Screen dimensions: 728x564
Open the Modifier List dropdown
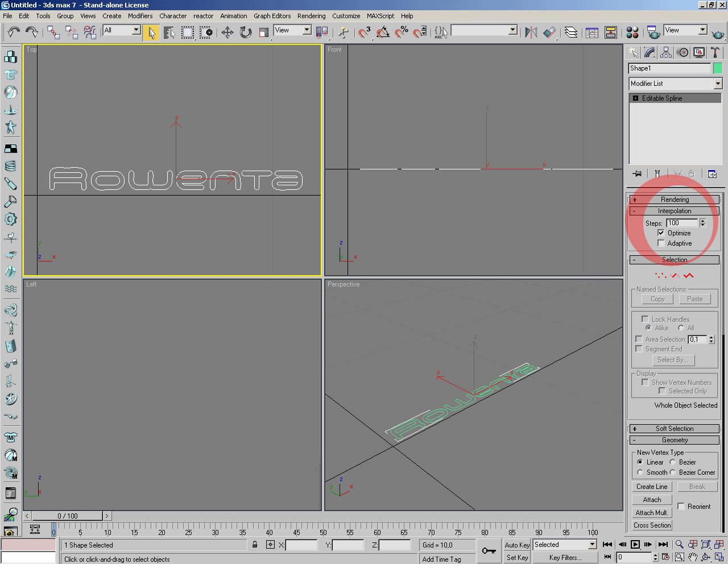coord(718,84)
